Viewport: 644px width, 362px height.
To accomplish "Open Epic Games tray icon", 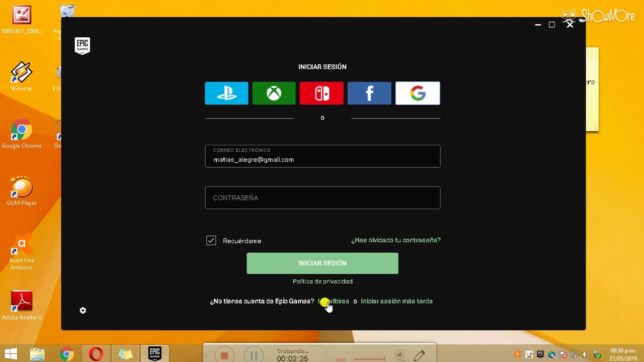I will click(x=540, y=354).
